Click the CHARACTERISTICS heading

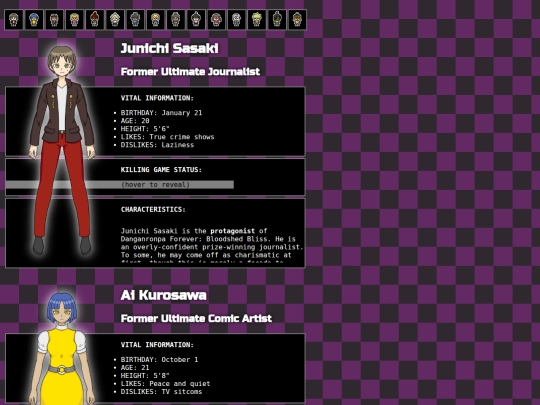153,209
